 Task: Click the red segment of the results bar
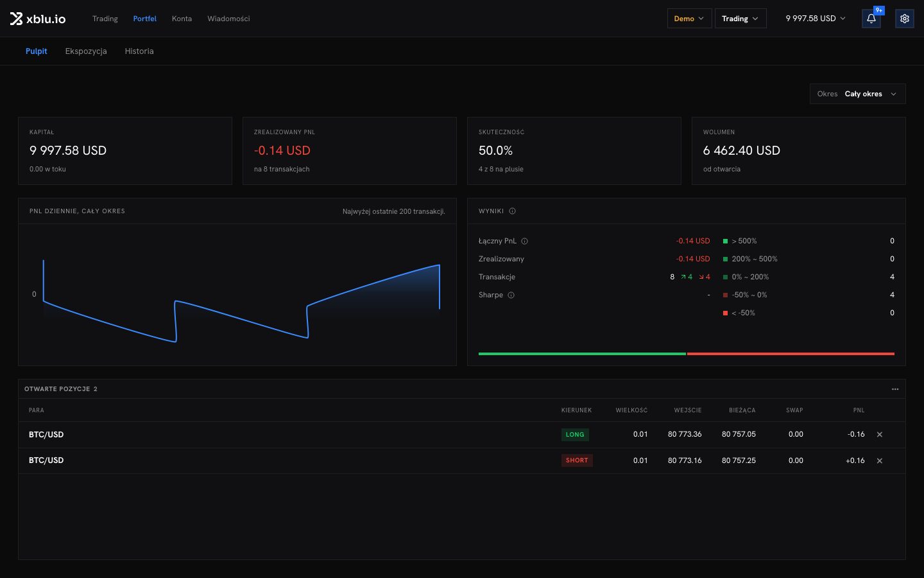pyautogui.click(x=791, y=354)
